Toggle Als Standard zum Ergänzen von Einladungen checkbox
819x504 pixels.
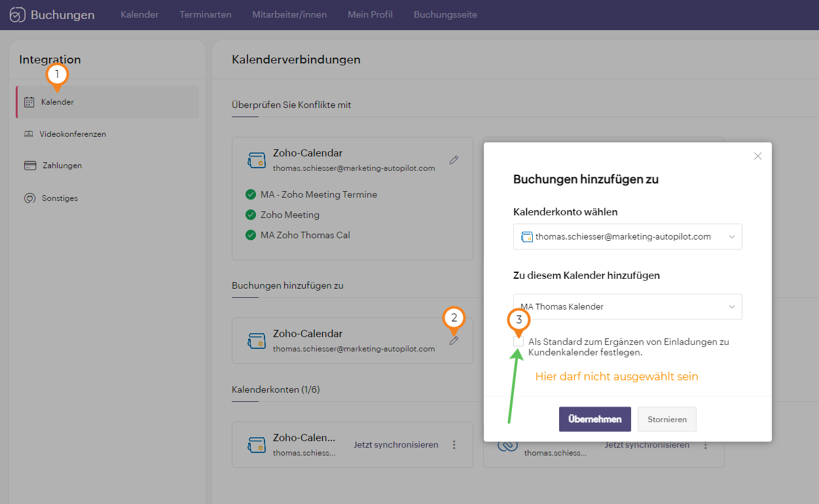pyautogui.click(x=519, y=342)
